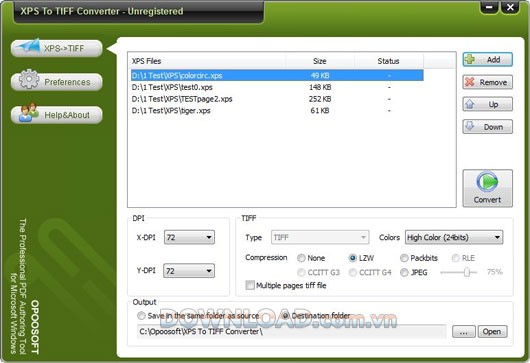
Task: Sort by the XPS Files column header
Action: [207, 61]
